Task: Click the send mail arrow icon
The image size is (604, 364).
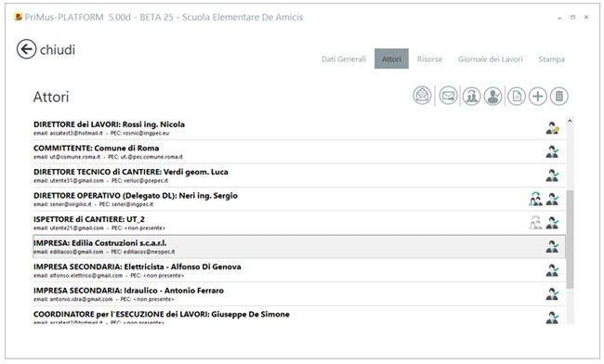Action: click(448, 96)
